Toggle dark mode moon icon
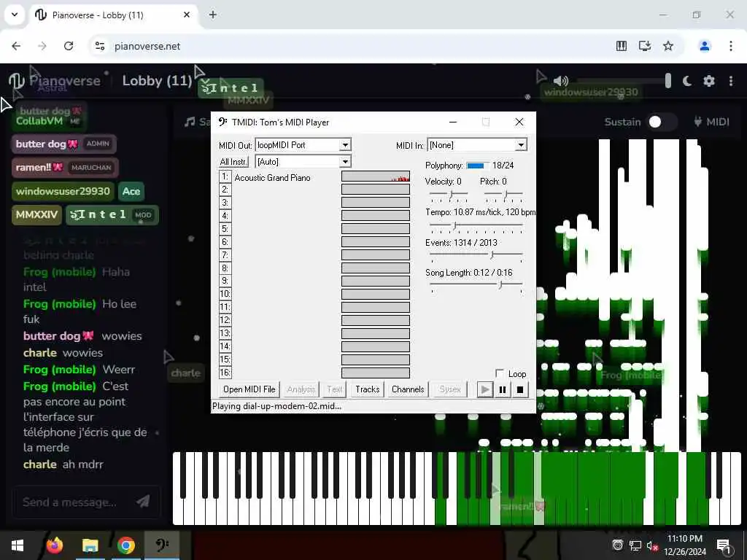 (x=687, y=81)
